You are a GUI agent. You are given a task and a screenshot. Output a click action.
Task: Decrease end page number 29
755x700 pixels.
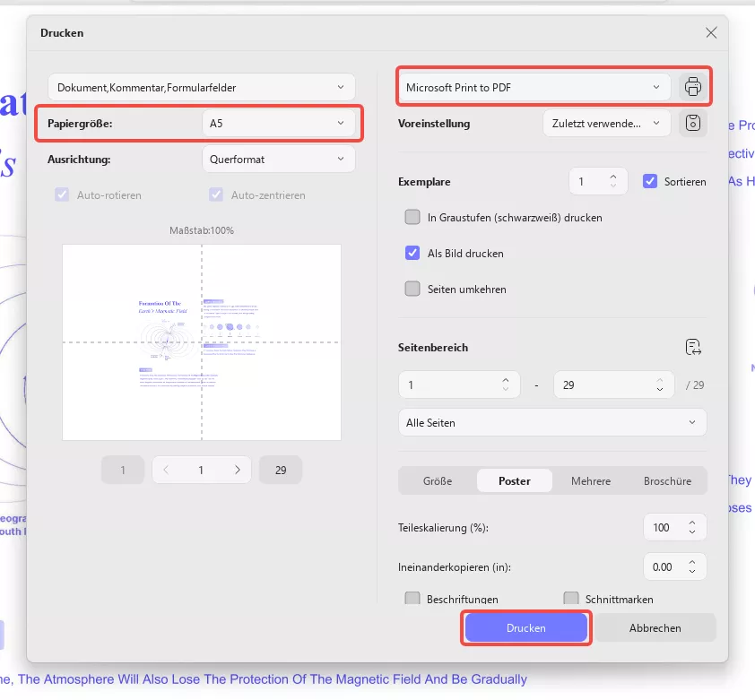[x=659, y=389]
